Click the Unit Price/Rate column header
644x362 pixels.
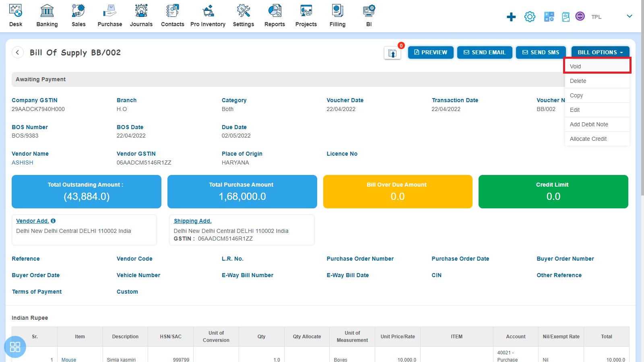pyautogui.click(x=398, y=337)
